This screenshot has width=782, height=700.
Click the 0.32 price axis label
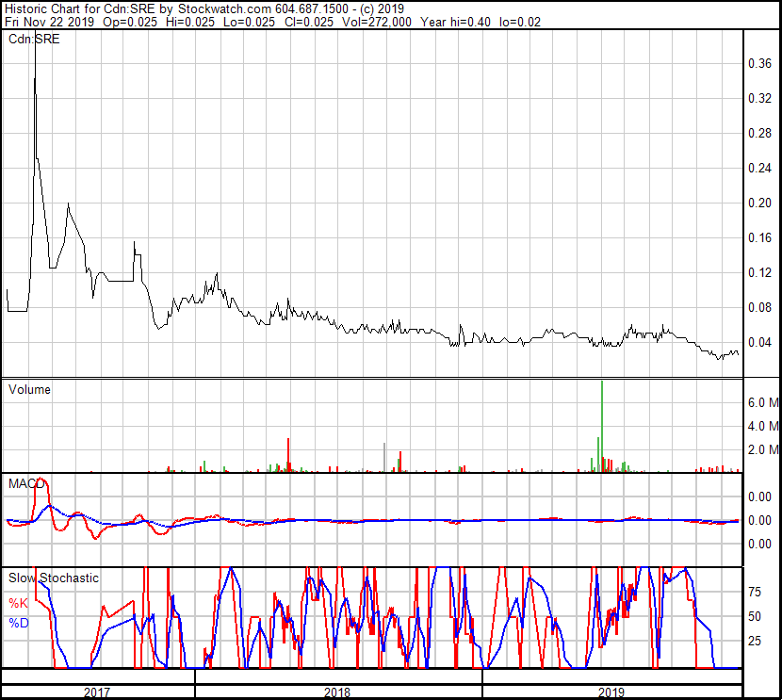[759, 98]
